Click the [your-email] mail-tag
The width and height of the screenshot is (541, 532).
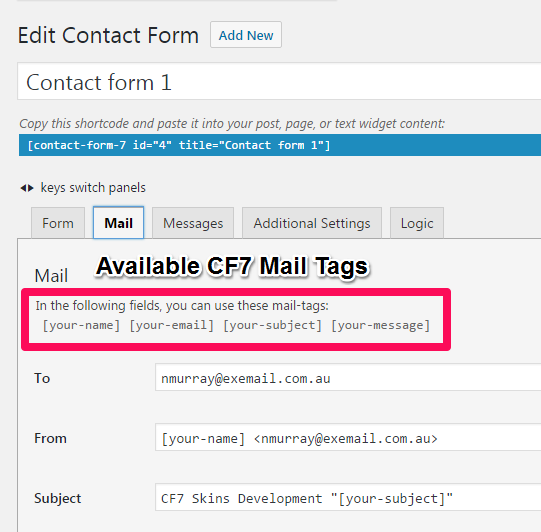tap(172, 325)
